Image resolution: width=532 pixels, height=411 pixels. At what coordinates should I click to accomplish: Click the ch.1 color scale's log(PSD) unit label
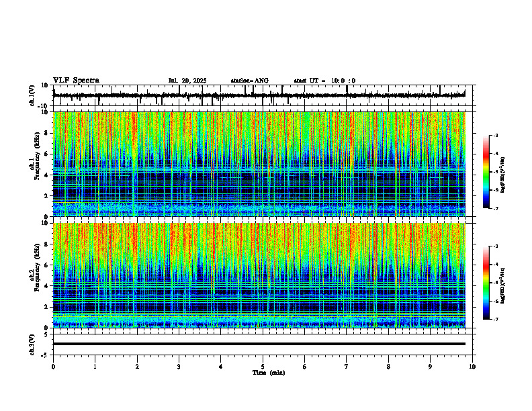pyautogui.click(x=504, y=175)
